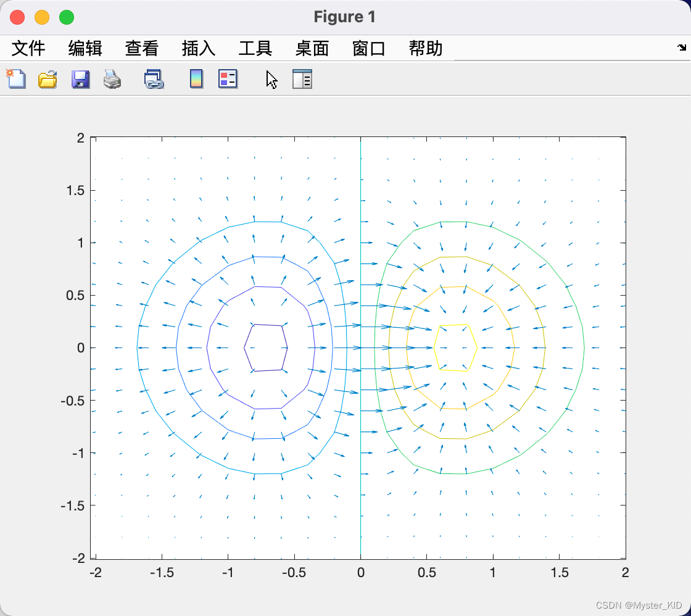Expand the 插入 menu
Viewport: 691px width, 616px height.
199,48
